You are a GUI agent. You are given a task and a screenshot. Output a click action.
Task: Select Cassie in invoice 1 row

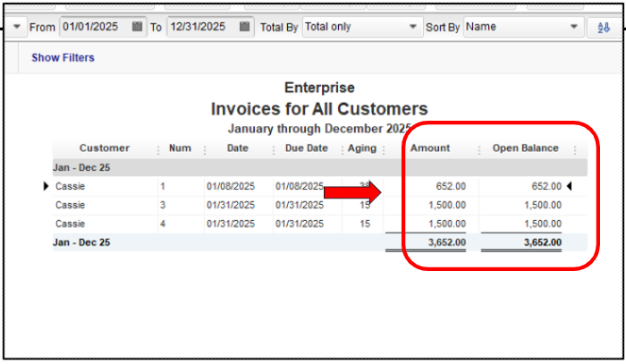71,186
